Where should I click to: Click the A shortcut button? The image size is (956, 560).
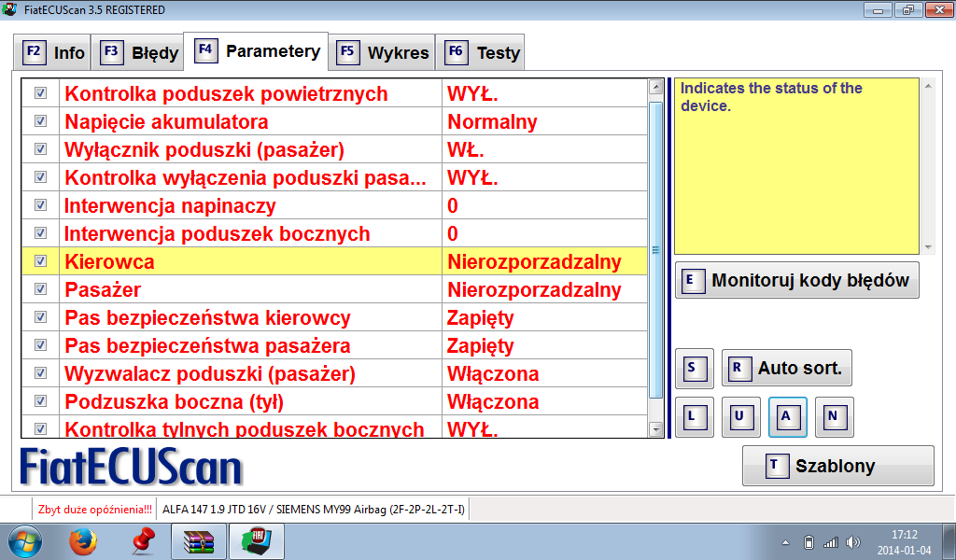788,417
